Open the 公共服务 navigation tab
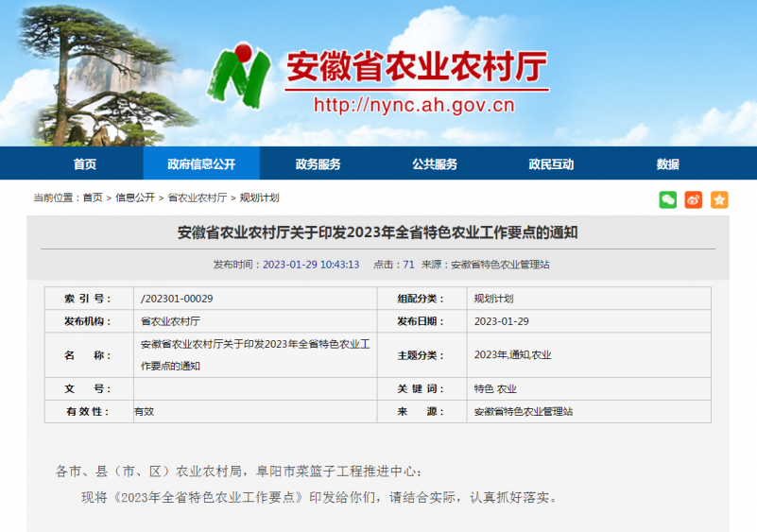This screenshot has height=532, width=757. click(x=435, y=164)
